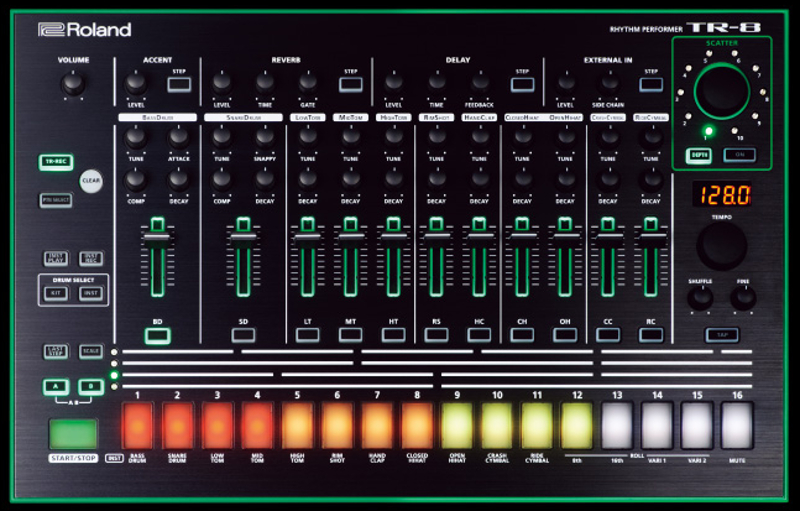The image size is (800, 511).
Task: Click the Snare Drum level fader
Action: pyautogui.click(x=243, y=238)
